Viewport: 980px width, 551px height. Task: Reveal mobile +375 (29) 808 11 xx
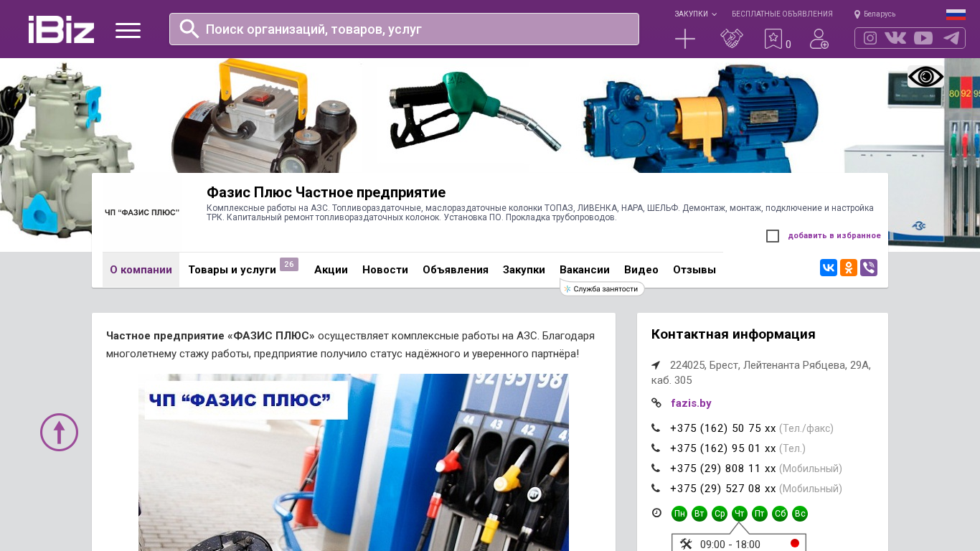pos(723,468)
